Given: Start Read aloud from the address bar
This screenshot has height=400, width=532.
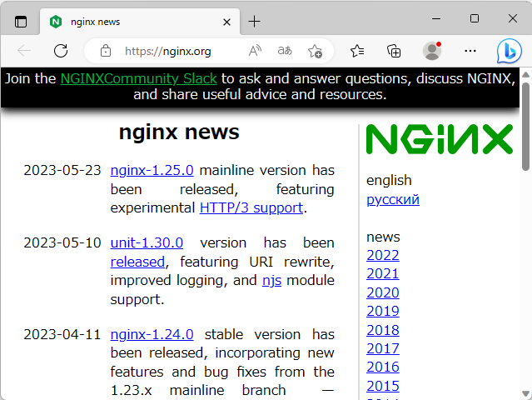Looking at the screenshot, I should tap(255, 51).
